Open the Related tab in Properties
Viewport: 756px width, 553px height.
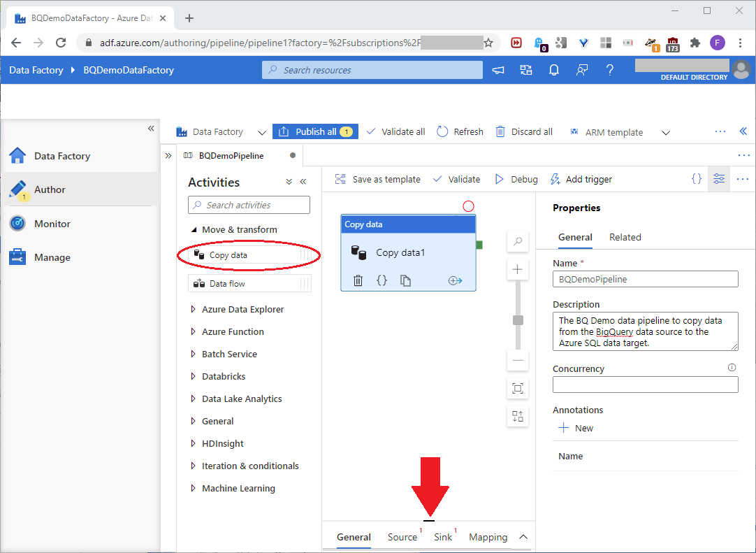pos(625,237)
